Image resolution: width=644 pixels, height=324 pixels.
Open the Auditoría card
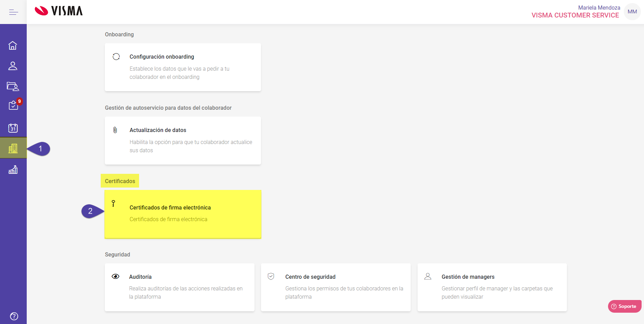click(x=179, y=287)
